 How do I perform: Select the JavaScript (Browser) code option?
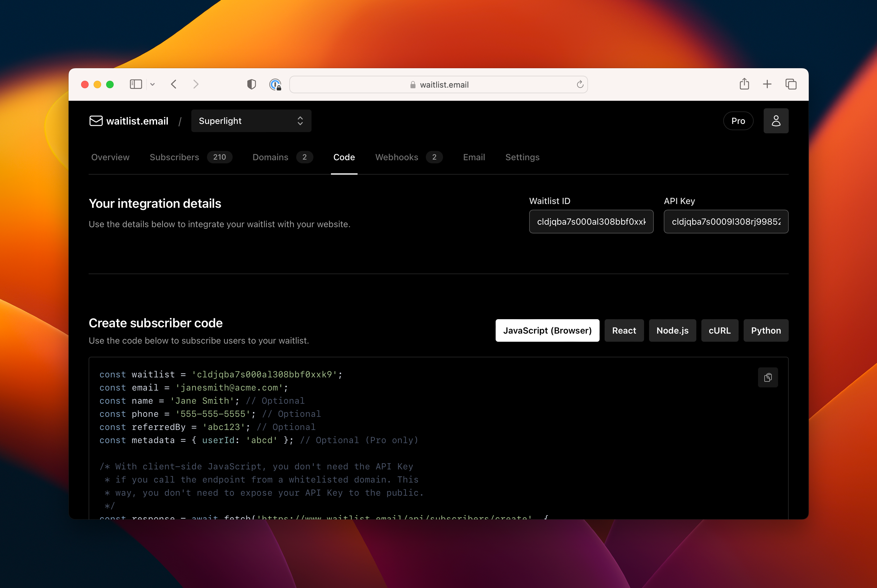pyautogui.click(x=547, y=330)
